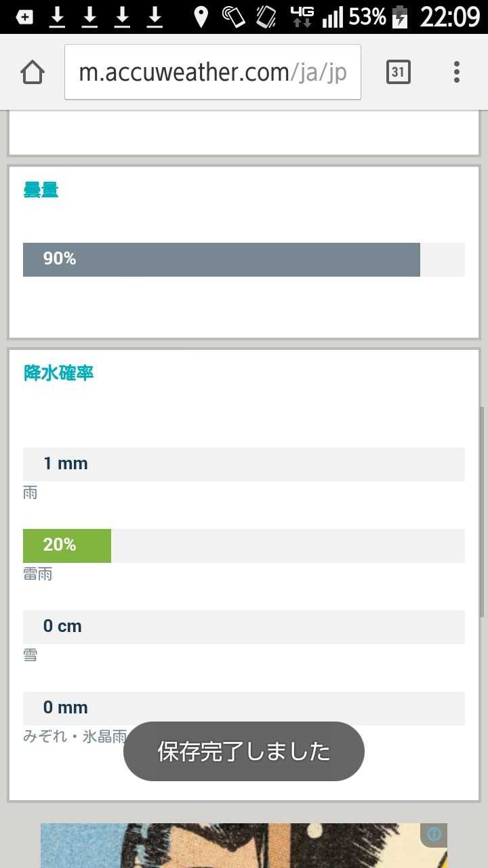Image resolution: width=488 pixels, height=868 pixels.
Task: Tap the green 20% thunderstorm bar
Action: [67, 546]
